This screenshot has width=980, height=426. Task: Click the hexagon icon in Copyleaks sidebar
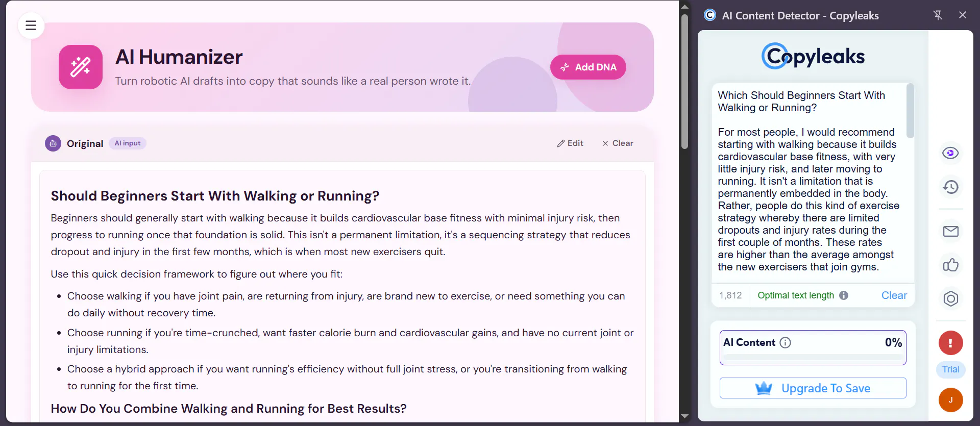pos(950,298)
